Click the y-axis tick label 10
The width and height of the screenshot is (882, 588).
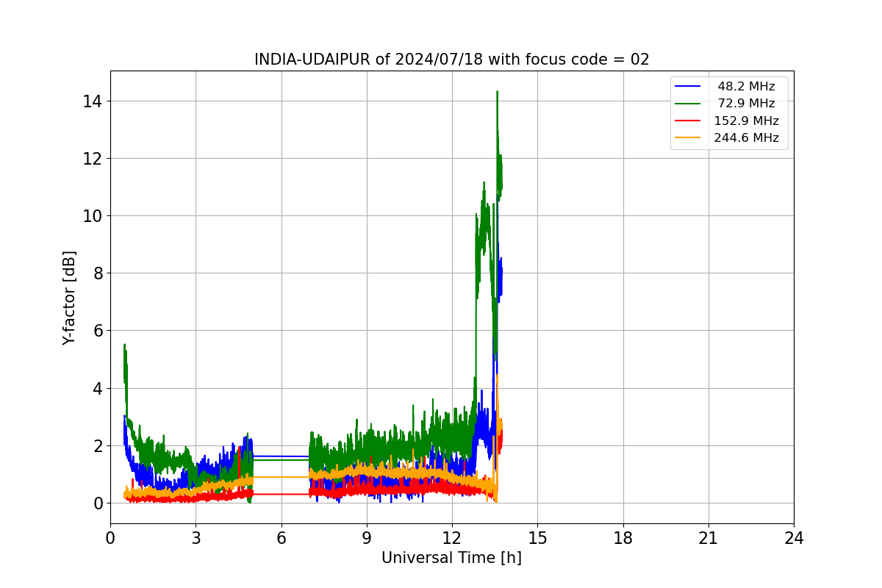coord(93,215)
